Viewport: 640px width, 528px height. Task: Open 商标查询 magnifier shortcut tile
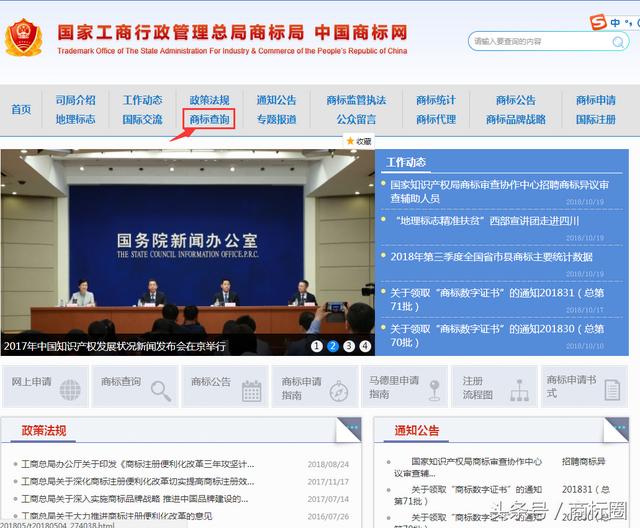[x=135, y=386]
